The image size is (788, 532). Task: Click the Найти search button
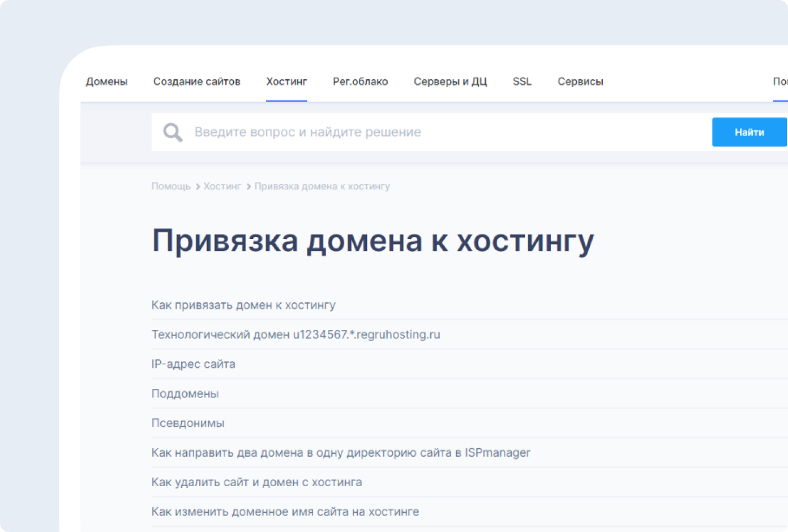coord(750,132)
